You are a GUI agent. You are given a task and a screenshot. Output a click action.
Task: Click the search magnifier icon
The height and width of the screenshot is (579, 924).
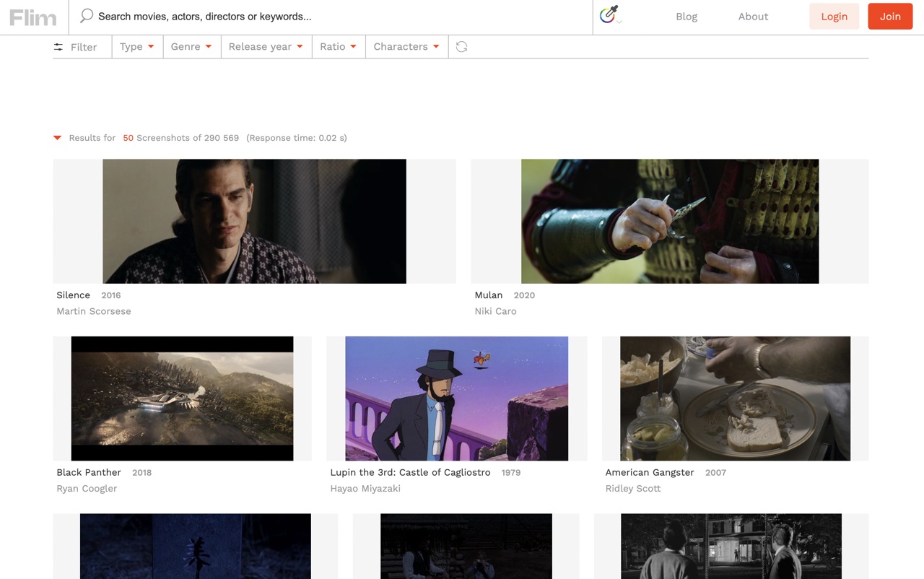(87, 16)
